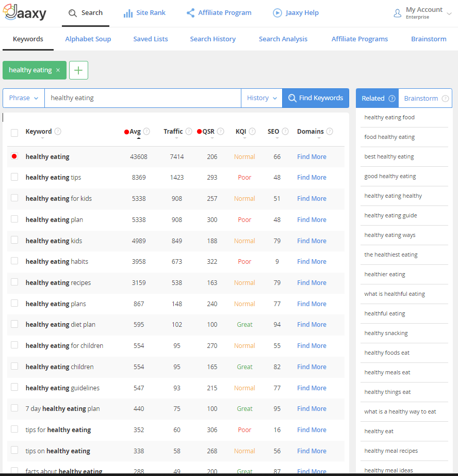Click the magnifier icon beside Search

73,13
